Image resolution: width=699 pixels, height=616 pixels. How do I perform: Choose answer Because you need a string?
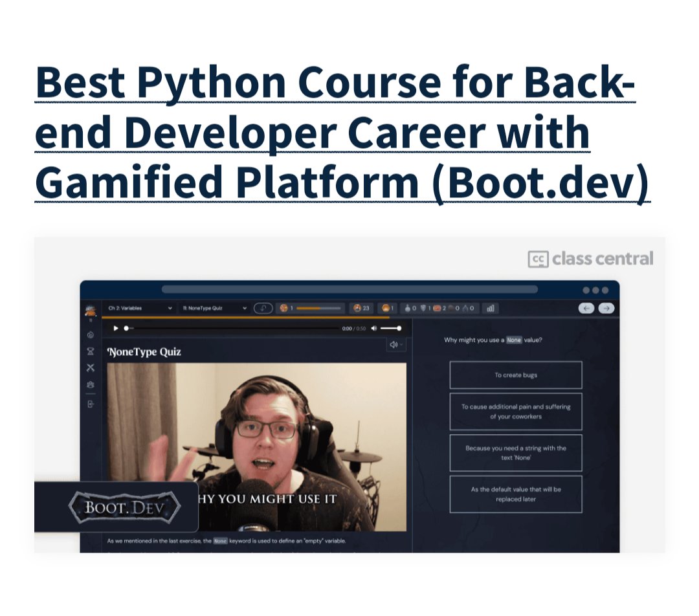[516, 453]
